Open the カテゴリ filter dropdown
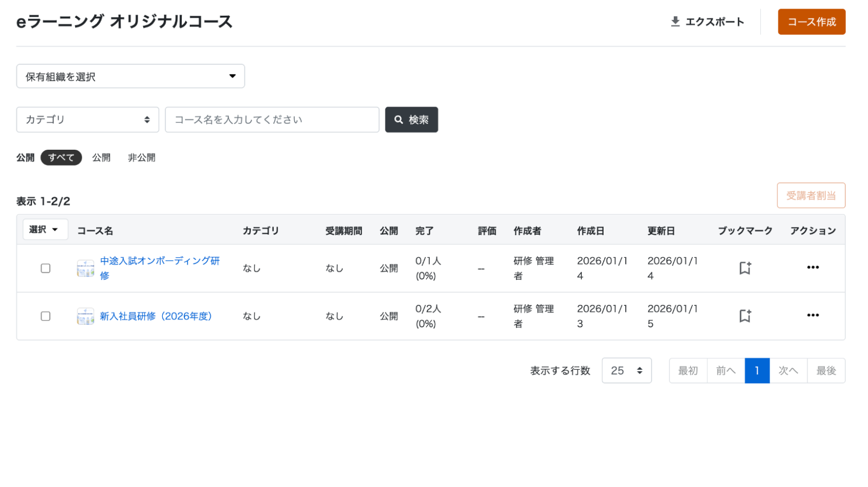The width and height of the screenshot is (868, 487). (88, 119)
